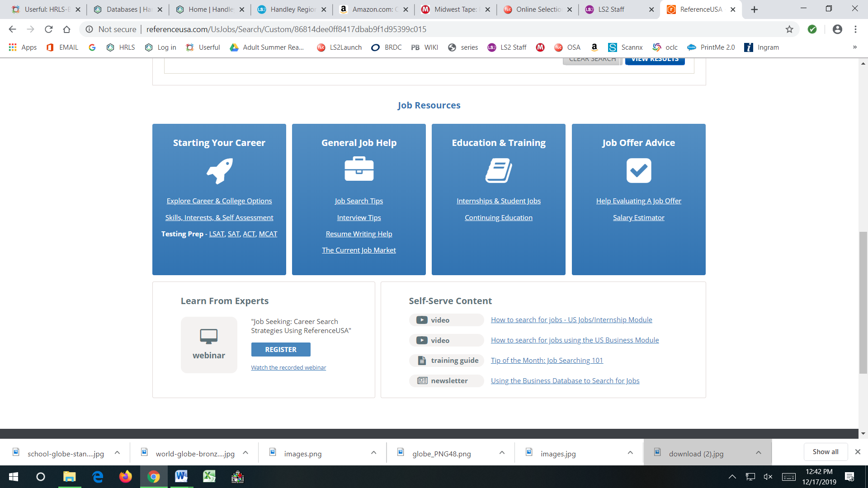Click the rocket icon under Starting Your Career

tap(219, 171)
